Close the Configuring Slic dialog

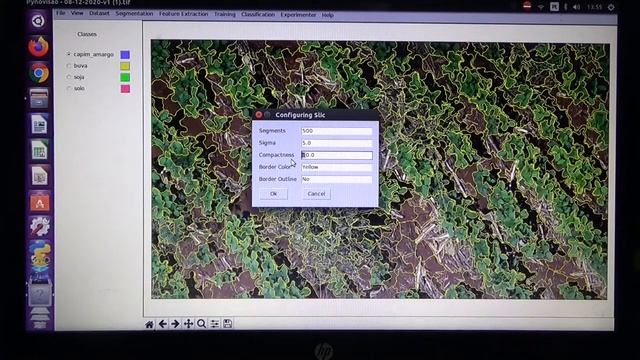[258, 115]
